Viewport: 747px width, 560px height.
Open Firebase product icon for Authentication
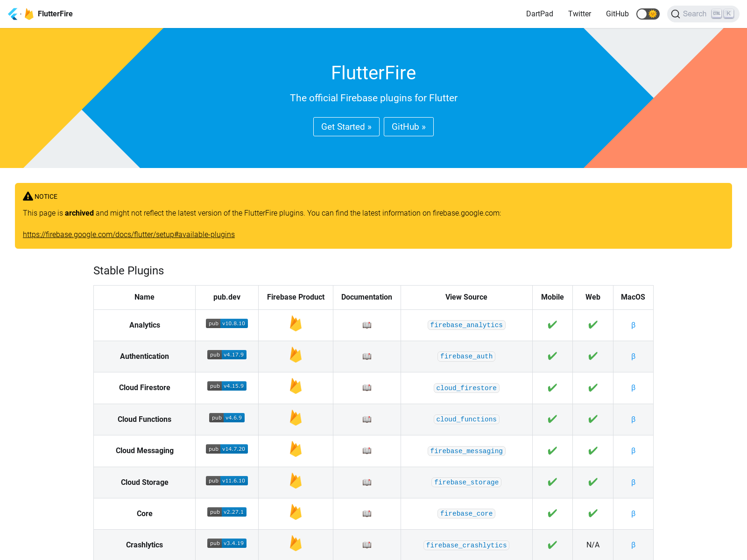coord(296,355)
